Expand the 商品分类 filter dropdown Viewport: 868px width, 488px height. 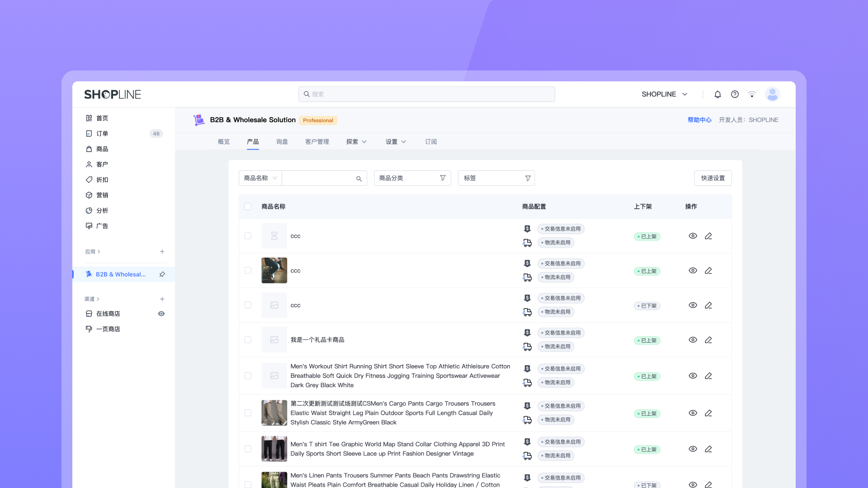(412, 178)
